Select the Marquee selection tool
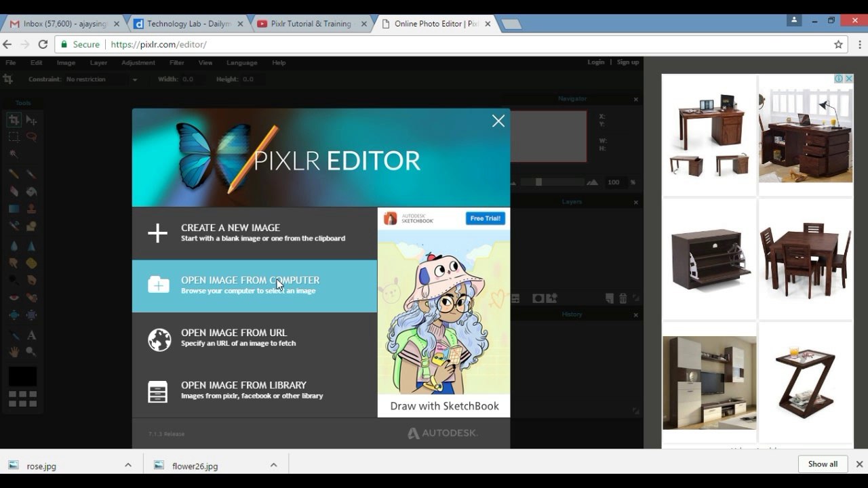The image size is (868, 488). 14,136
